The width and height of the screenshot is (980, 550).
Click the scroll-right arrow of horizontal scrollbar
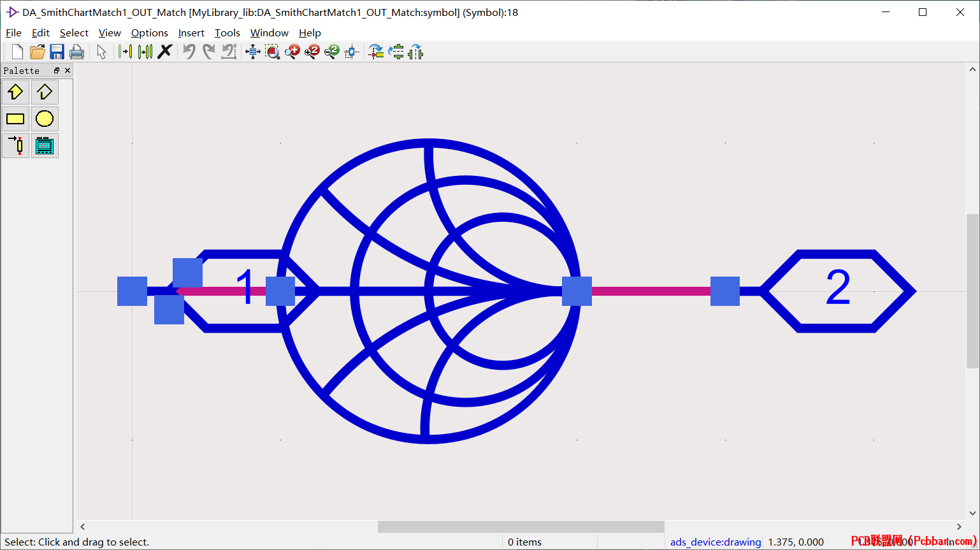click(960, 527)
